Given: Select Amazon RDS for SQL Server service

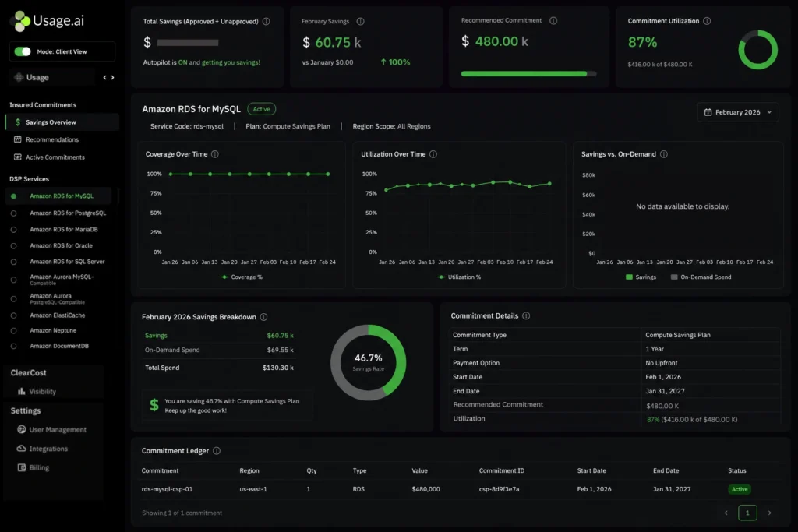Looking at the screenshot, I should tap(67, 262).
